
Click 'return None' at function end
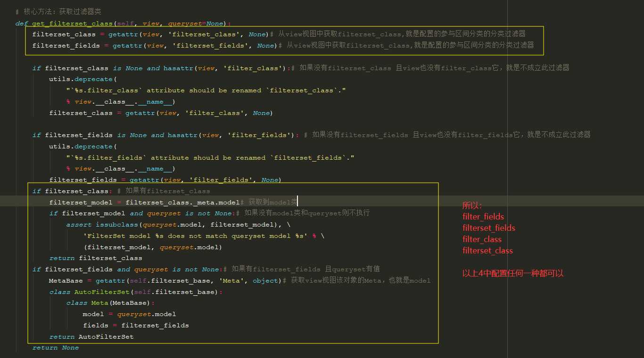[x=56, y=348]
